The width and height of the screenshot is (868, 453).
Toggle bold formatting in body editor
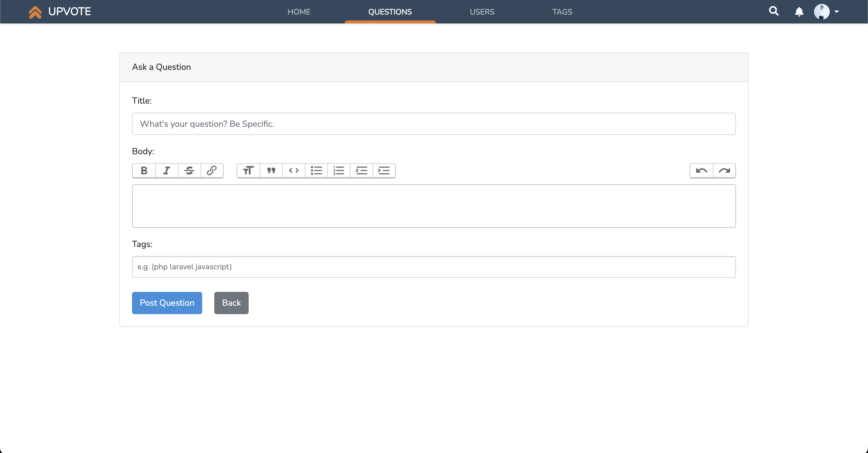pyautogui.click(x=144, y=170)
